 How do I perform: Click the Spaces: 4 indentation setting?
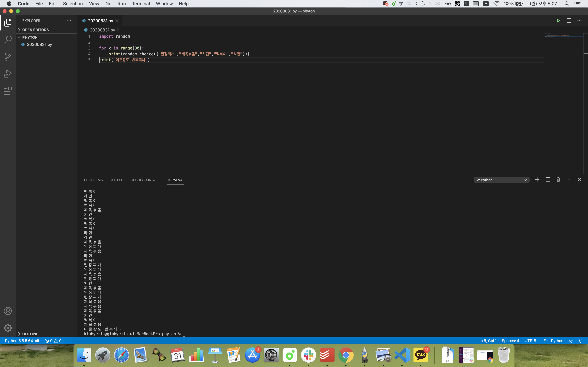pyautogui.click(x=510, y=341)
